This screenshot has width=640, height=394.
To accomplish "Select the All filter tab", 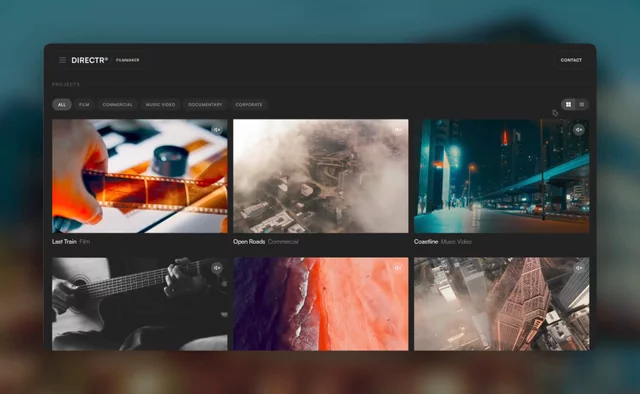I will tap(62, 105).
